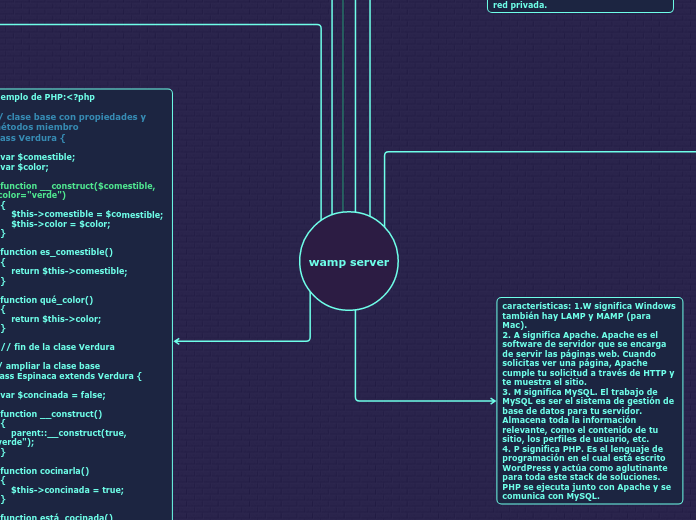Click the green "function __construct($comestible" line
Image resolution: width=696 pixels, height=520 pixels.
78,186
